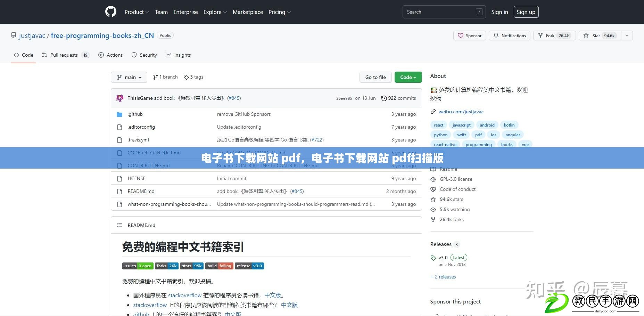The height and width of the screenshot is (316, 644).
Task: Switch to the Code tab
Action: [x=23, y=55]
